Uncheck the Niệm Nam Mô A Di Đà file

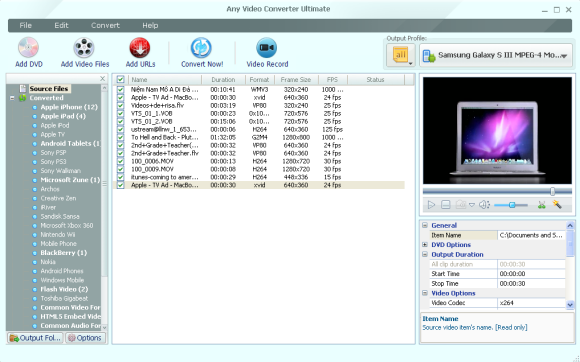click(x=120, y=89)
